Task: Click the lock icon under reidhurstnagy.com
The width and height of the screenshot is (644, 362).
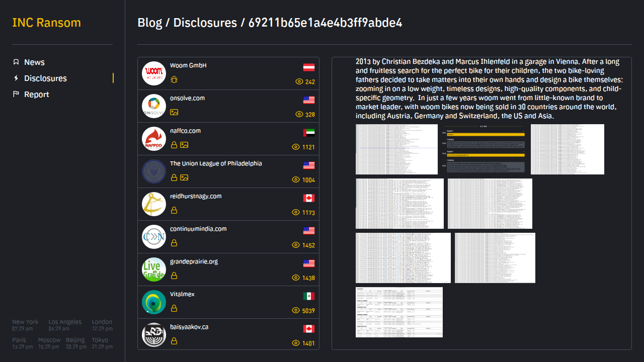Action: coord(174,210)
